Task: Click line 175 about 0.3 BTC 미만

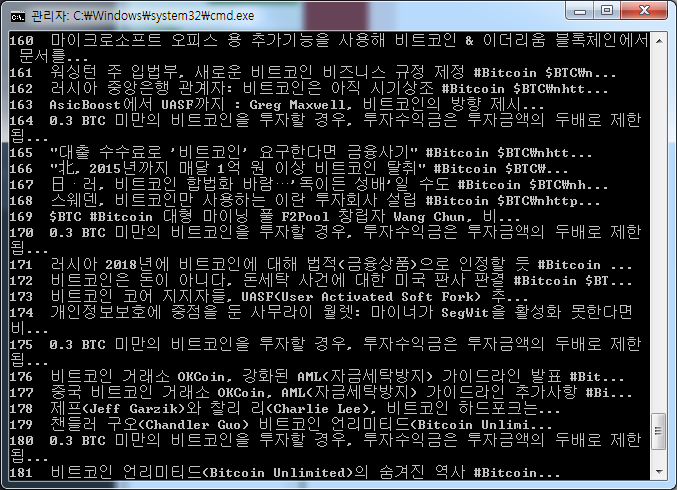Action: point(326,352)
